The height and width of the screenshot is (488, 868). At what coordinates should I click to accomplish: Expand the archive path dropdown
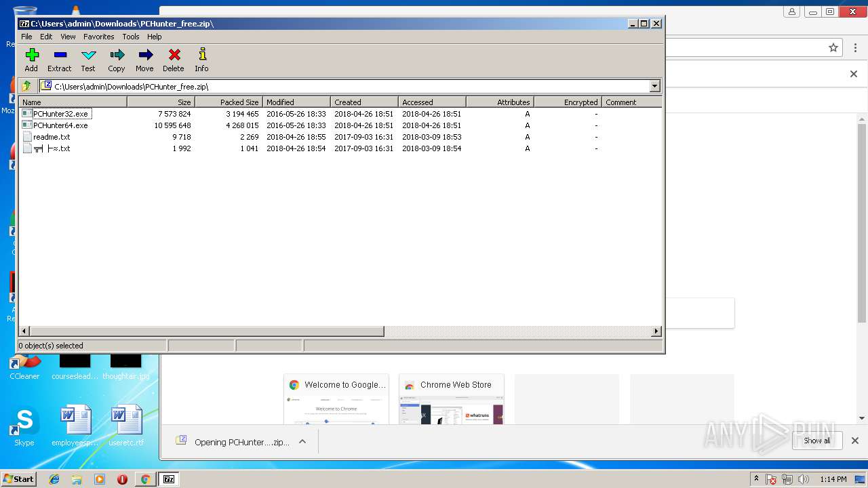tap(654, 86)
